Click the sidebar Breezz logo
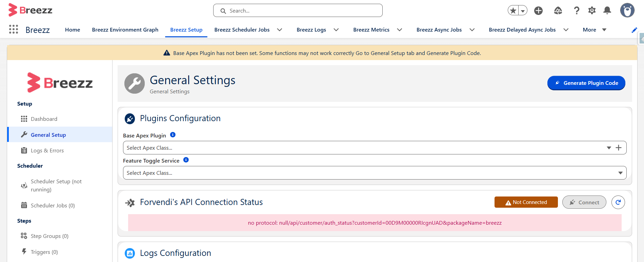The image size is (644, 262). coord(60,82)
